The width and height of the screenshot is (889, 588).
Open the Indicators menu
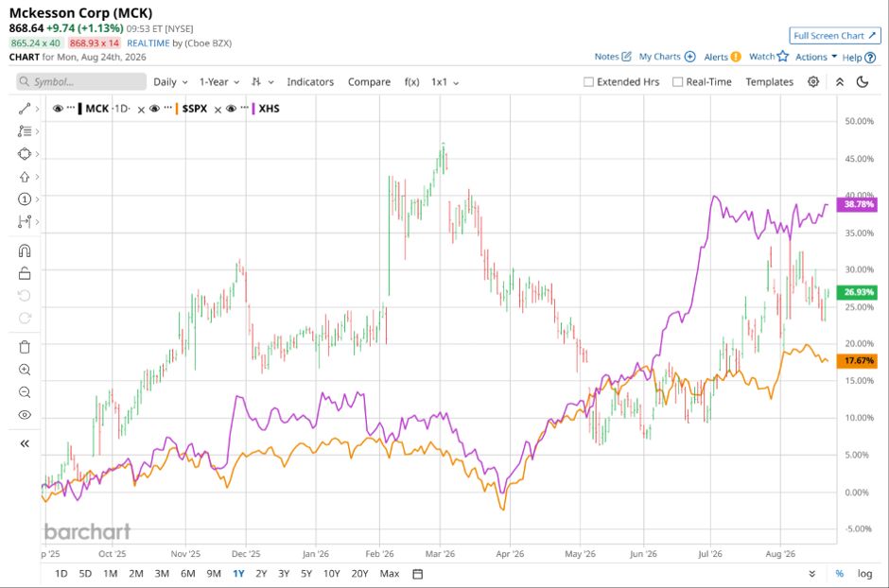[x=310, y=82]
